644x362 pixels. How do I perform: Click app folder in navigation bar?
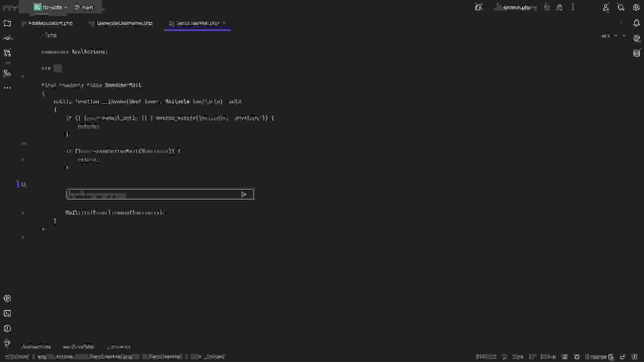[42, 357]
